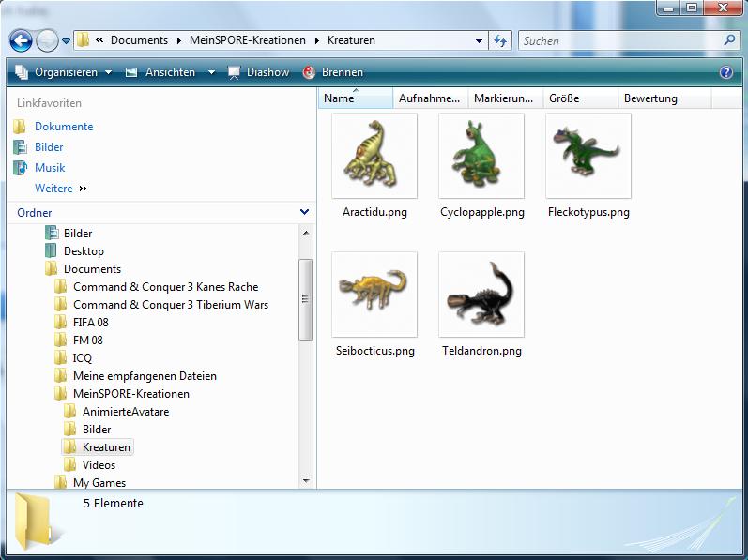This screenshot has width=748, height=560.
Task: Select Aractidu.png creature thumbnail
Action: (374, 156)
